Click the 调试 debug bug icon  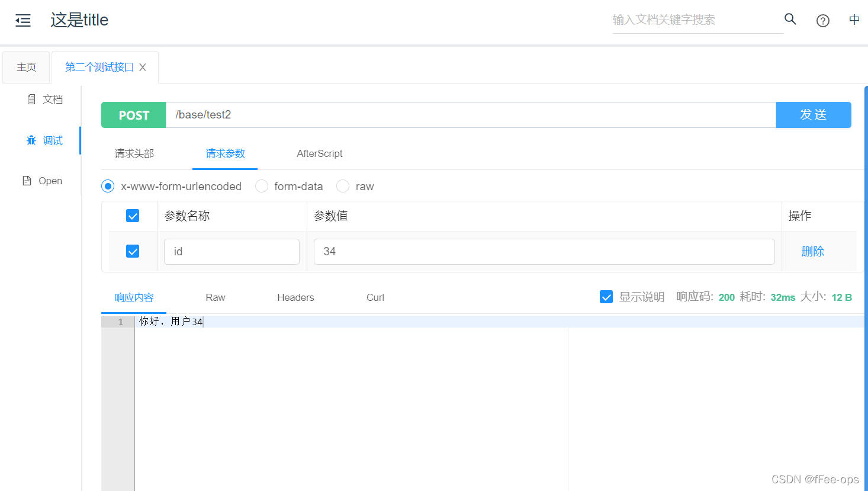point(31,140)
